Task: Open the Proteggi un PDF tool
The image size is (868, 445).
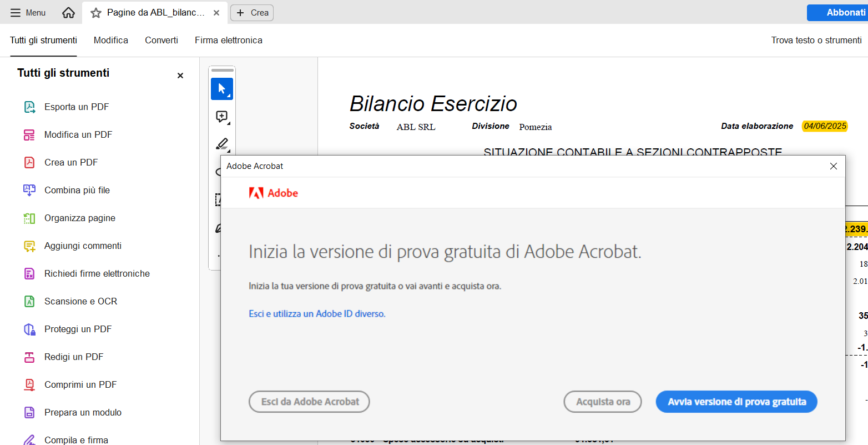Action: tap(78, 329)
